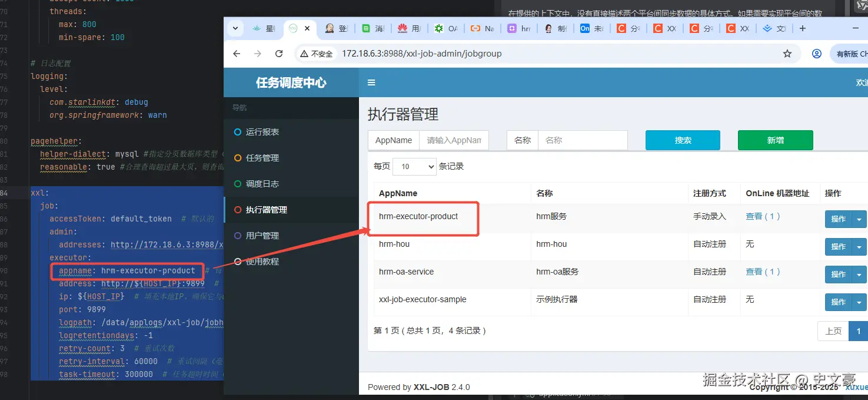The image size is (868, 400).
Task: Switch to the 制 tab
Action: pos(556,28)
